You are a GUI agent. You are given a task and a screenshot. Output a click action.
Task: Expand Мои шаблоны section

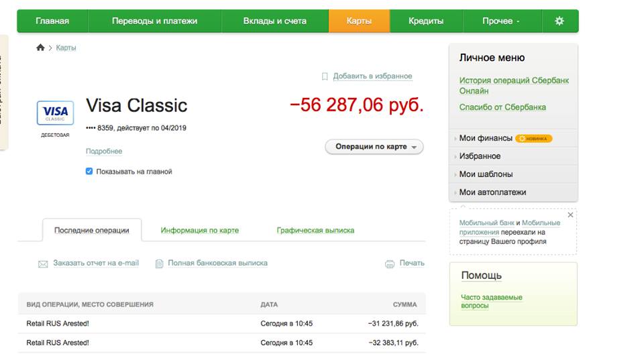click(486, 174)
